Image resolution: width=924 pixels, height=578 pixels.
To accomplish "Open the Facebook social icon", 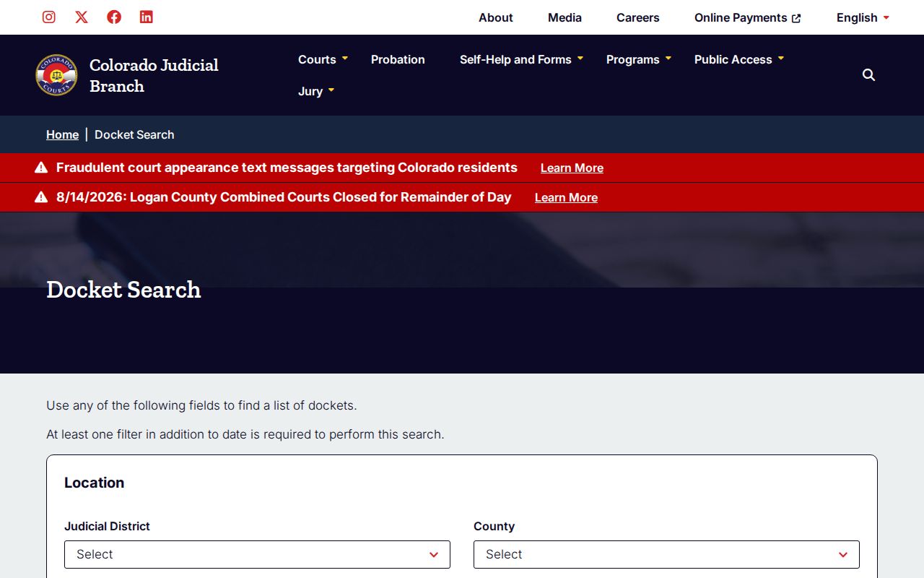I will pyautogui.click(x=114, y=17).
